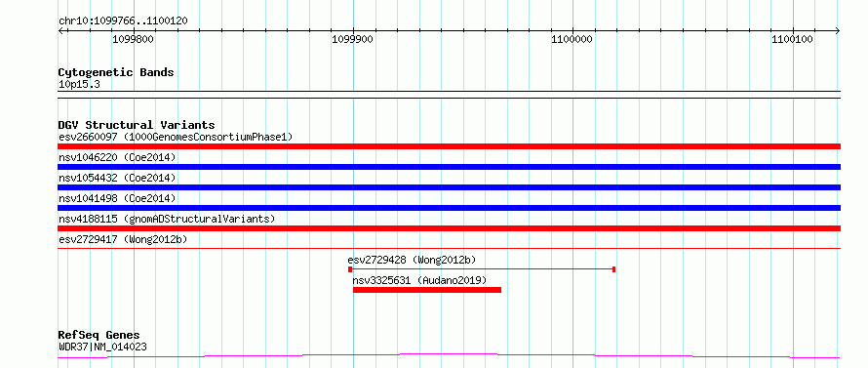Open the WDR37|NM_014023 gene label
868x368 pixels.
[102, 348]
